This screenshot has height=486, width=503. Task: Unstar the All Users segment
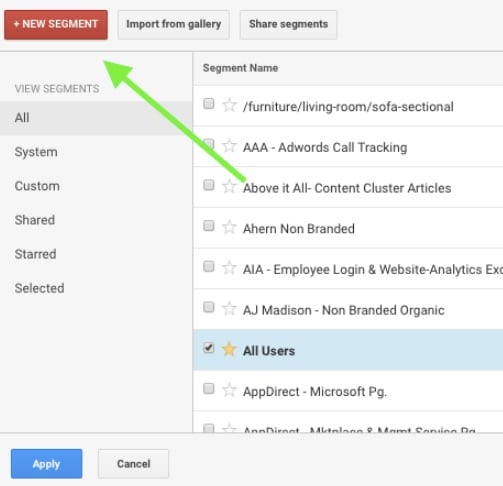(x=229, y=349)
